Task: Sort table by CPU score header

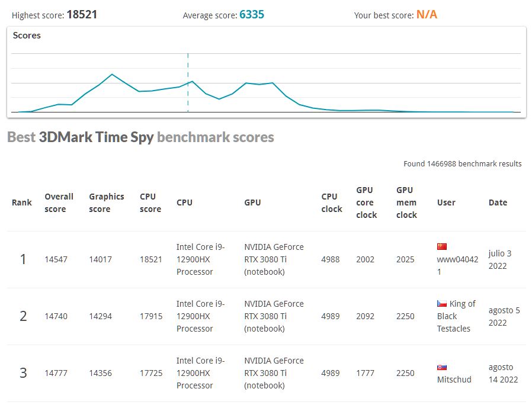Action: tap(150, 203)
